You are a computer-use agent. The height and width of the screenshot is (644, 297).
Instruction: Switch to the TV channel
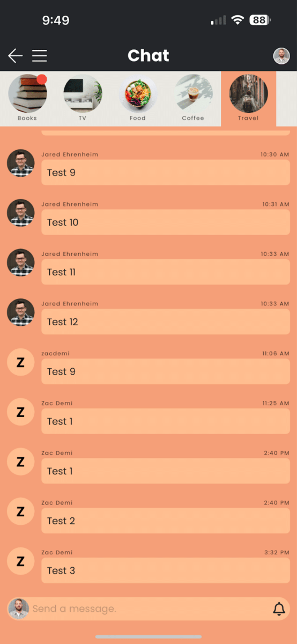83,98
